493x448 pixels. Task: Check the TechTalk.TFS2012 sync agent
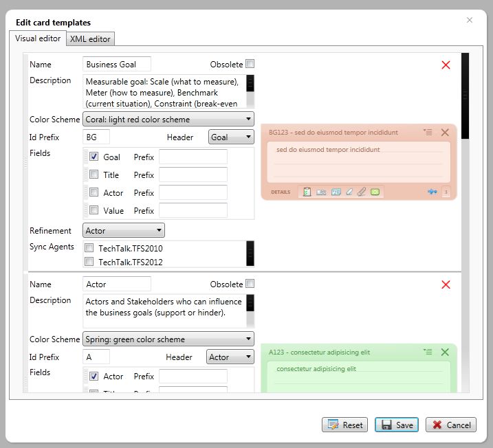pyautogui.click(x=89, y=261)
